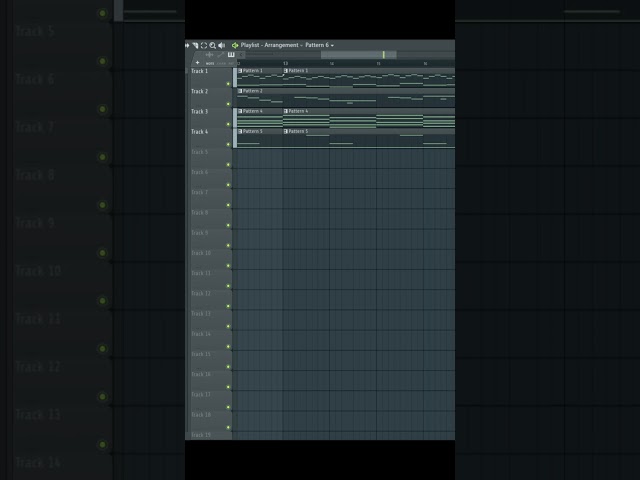Click the horizontal scroll thumb above the ruler
The image size is (640, 480).
(358, 55)
